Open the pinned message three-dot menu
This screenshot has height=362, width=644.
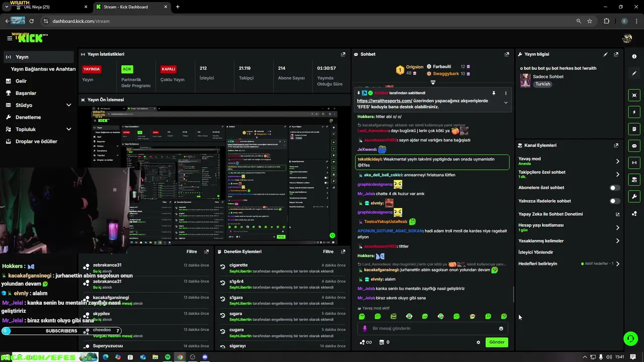(506, 93)
